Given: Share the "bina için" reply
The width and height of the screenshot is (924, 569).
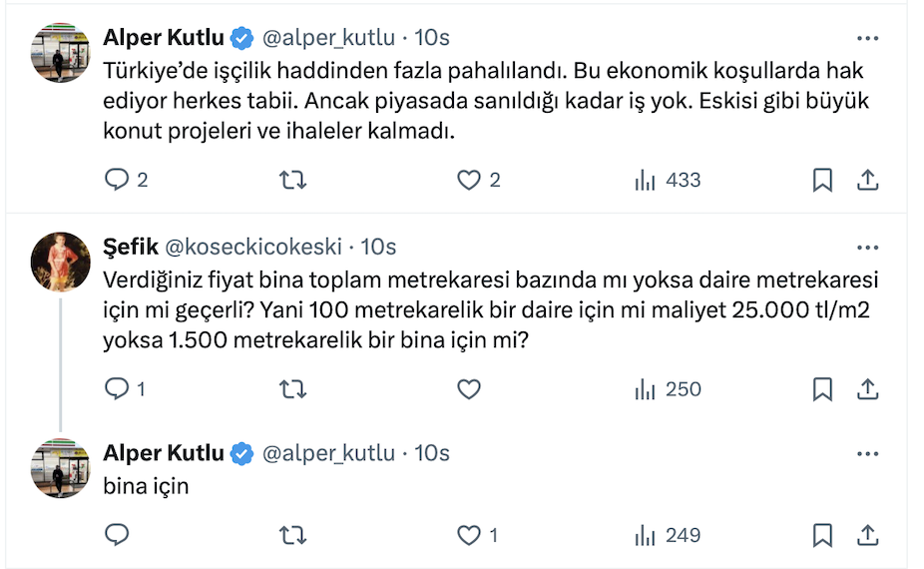Looking at the screenshot, I should pos(868,536).
